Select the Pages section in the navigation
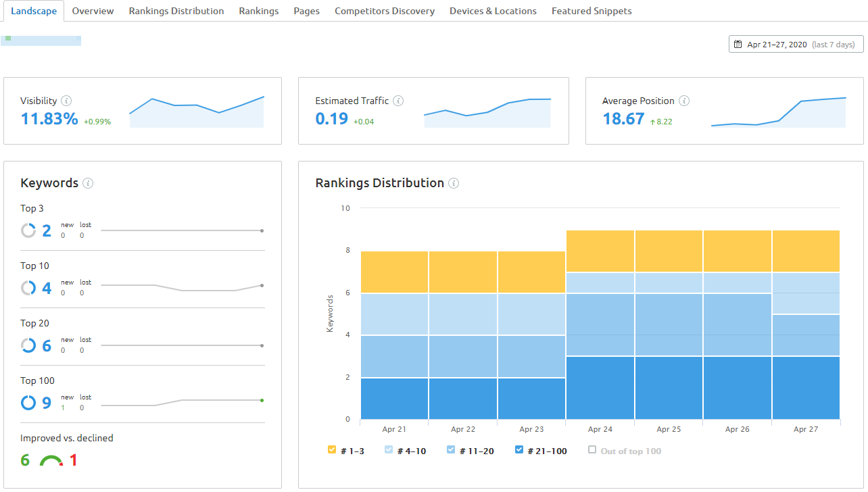This screenshot has height=492, width=868. point(306,11)
